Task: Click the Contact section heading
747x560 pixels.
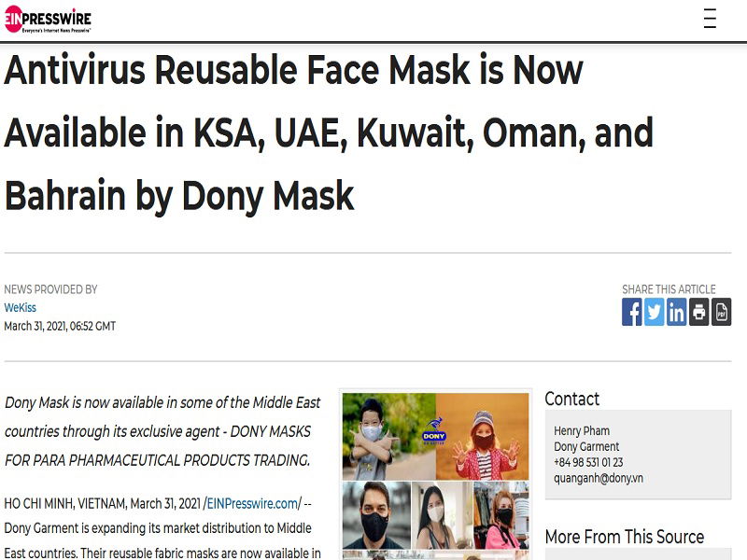Action: point(572,399)
